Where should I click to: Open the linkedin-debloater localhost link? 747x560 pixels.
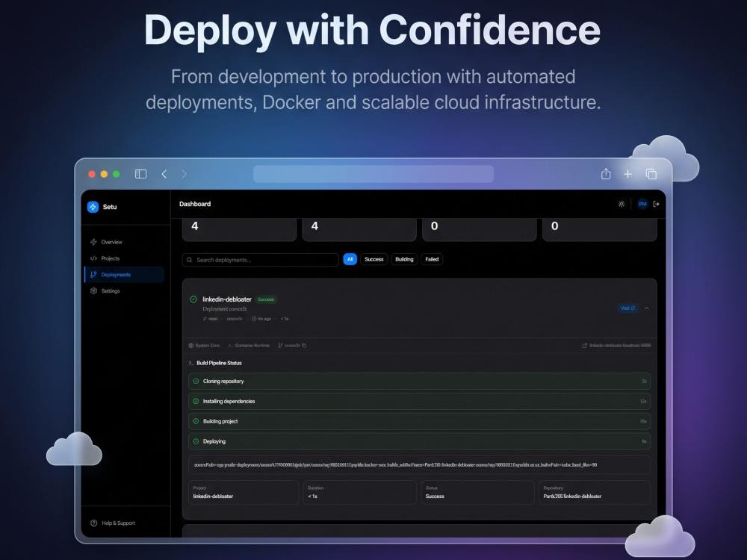[x=616, y=345]
